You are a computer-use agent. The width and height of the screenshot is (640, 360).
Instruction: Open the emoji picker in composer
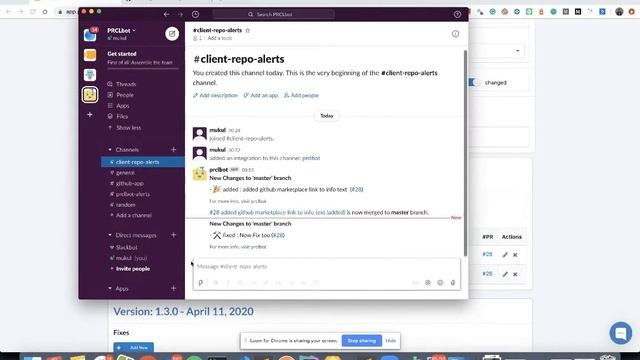coord(440,282)
